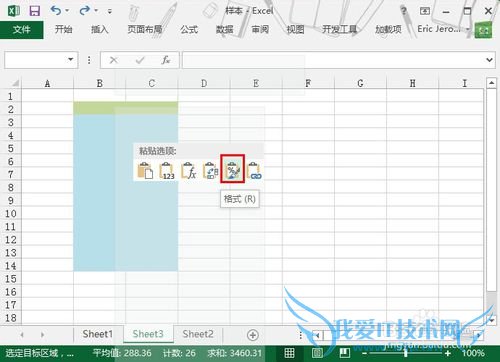
Task: Click the Cancel X formula bar icon
Action: pyautogui.click(x=114, y=60)
